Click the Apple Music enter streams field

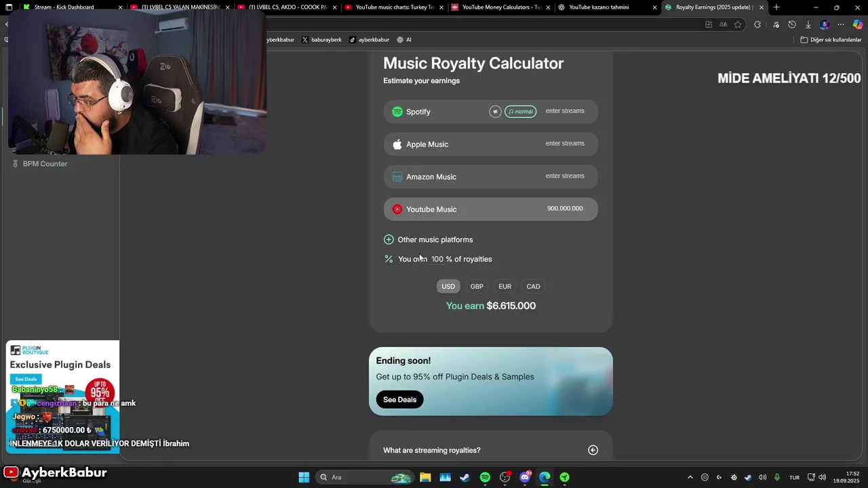(x=565, y=144)
